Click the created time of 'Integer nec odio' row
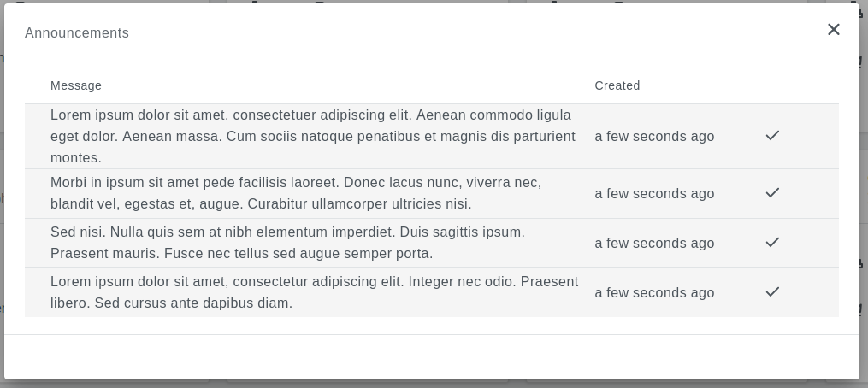Viewport: 868px width, 388px height. coord(654,293)
